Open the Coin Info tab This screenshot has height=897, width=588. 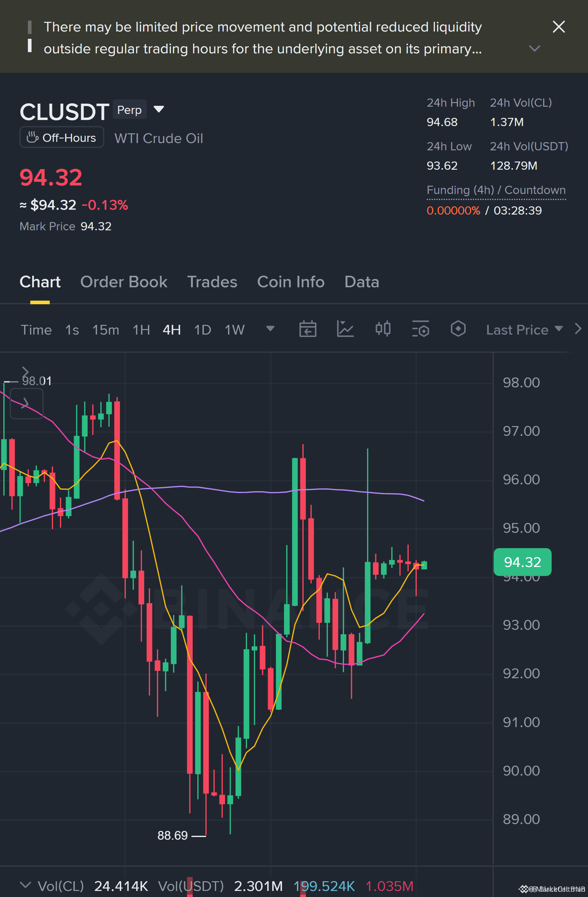[291, 282]
